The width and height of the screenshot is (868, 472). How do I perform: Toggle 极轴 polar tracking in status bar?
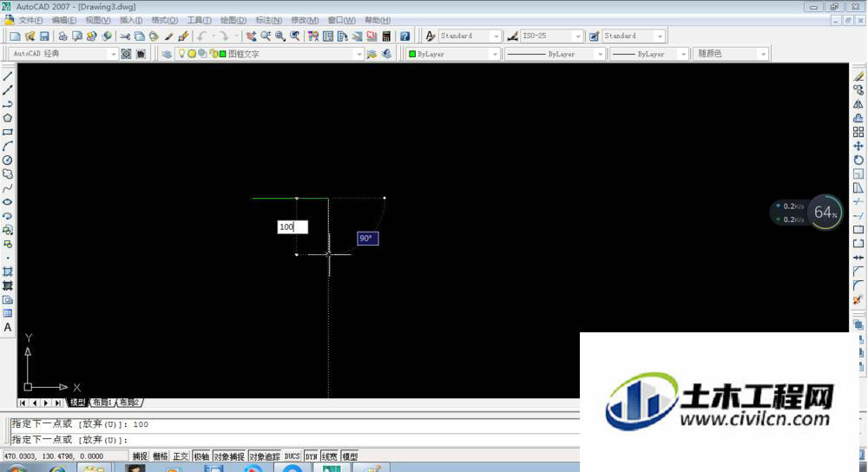201,456
